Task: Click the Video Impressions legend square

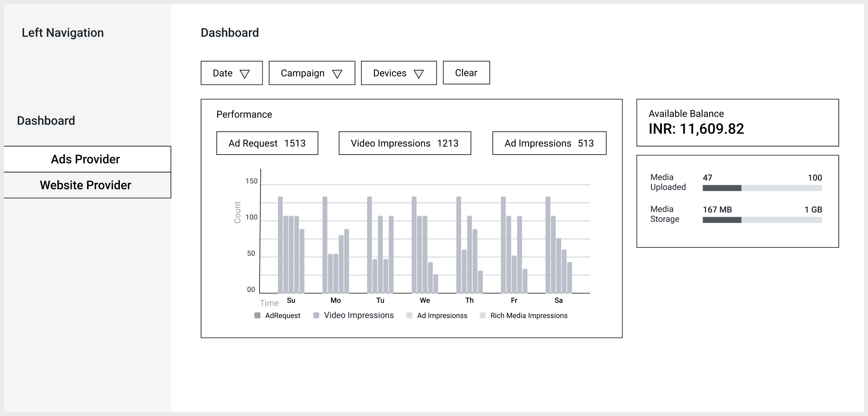Action: (316, 315)
